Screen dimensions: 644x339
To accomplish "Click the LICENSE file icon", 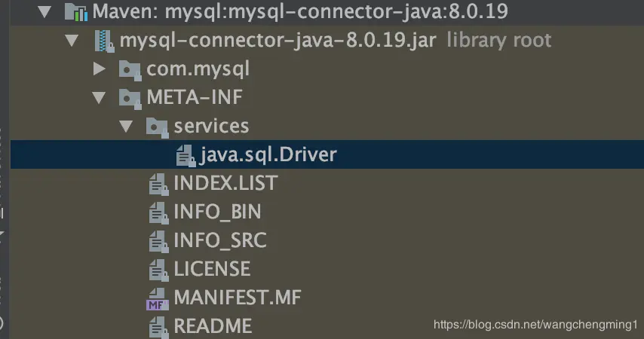I will click(x=158, y=270).
